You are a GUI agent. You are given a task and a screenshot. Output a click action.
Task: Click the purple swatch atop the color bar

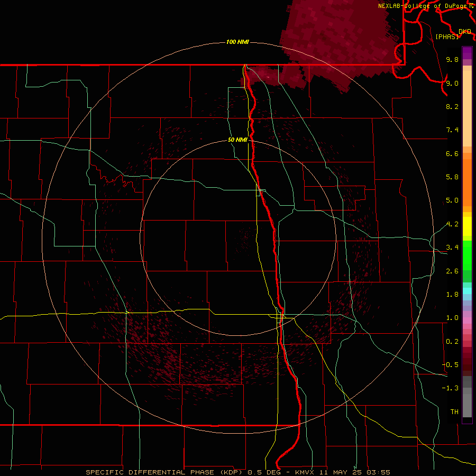pyautogui.click(x=467, y=53)
